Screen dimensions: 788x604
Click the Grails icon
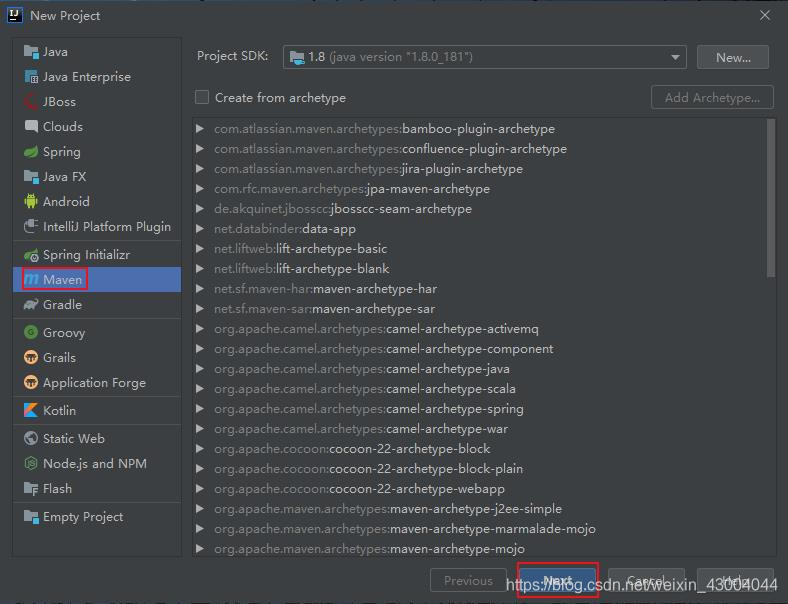click(31, 357)
